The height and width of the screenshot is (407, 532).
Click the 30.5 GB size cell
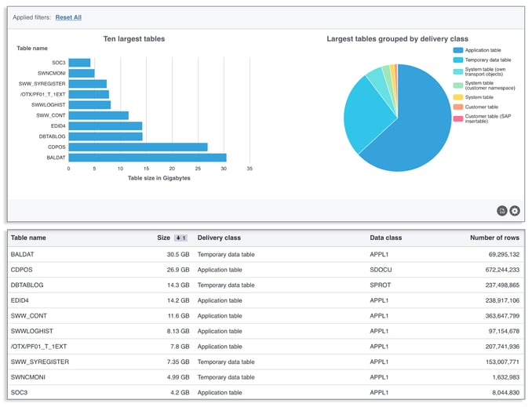pos(178,254)
